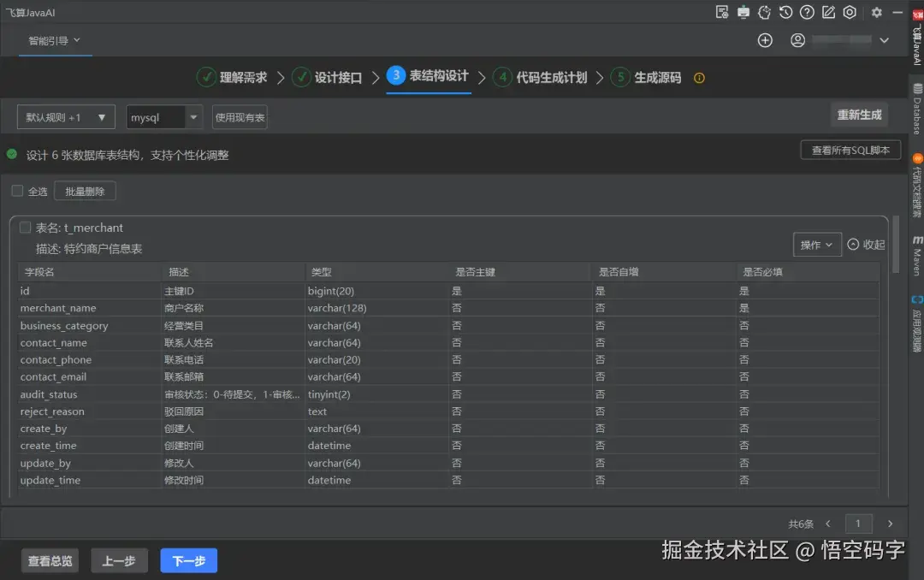The height and width of the screenshot is (580, 924).
Task: Open the 默认规则 rules dropdown
Action: (65, 116)
